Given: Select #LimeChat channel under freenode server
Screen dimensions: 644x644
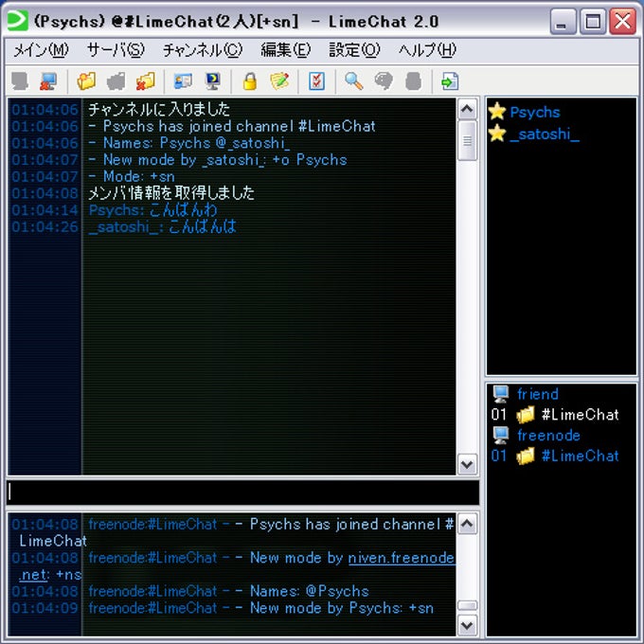Looking at the screenshot, I should pos(580,456).
